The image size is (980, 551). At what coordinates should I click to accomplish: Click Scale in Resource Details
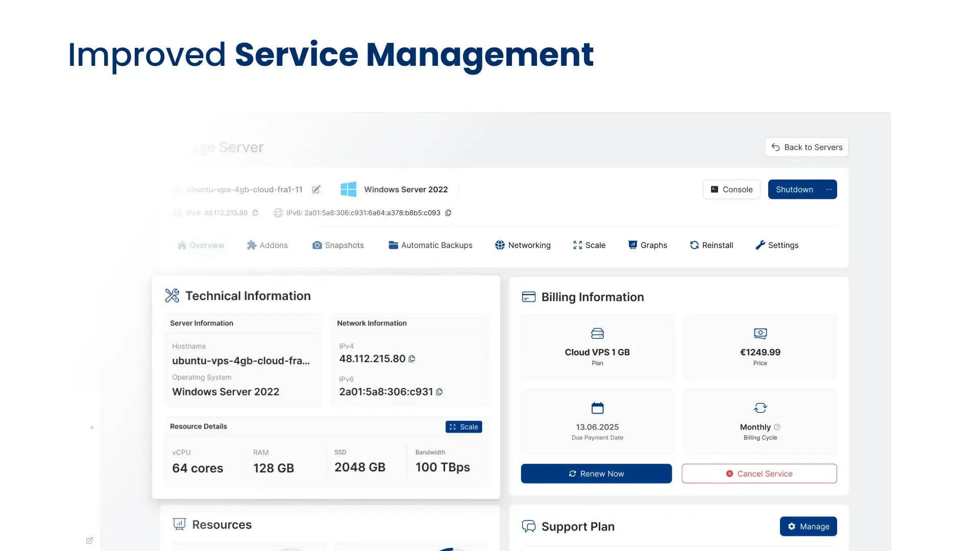pyautogui.click(x=463, y=427)
